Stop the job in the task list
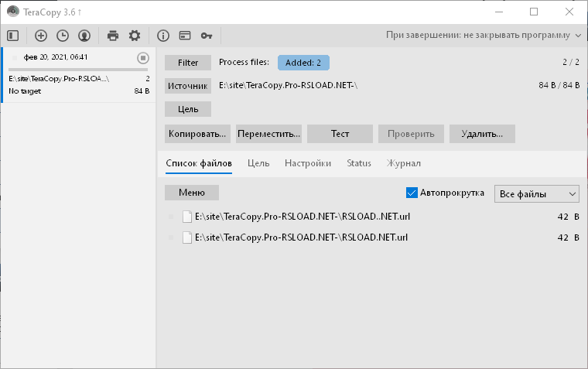The height and width of the screenshot is (369, 588). [x=143, y=58]
